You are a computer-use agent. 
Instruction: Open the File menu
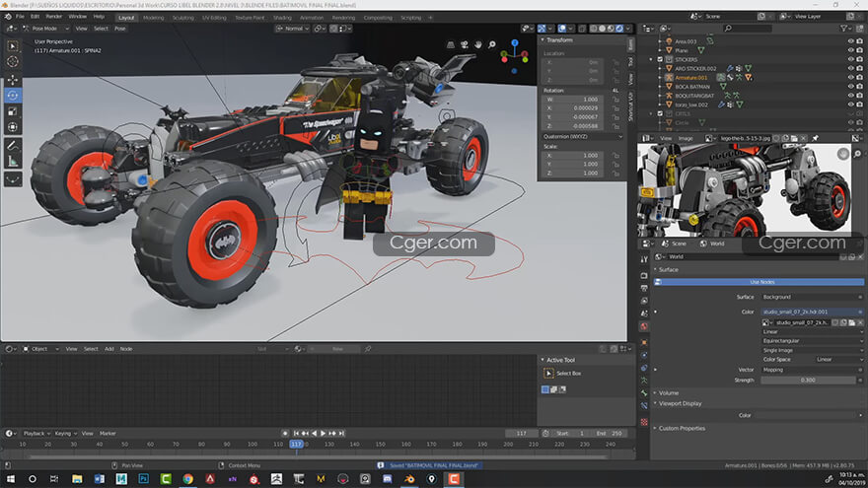20,17
